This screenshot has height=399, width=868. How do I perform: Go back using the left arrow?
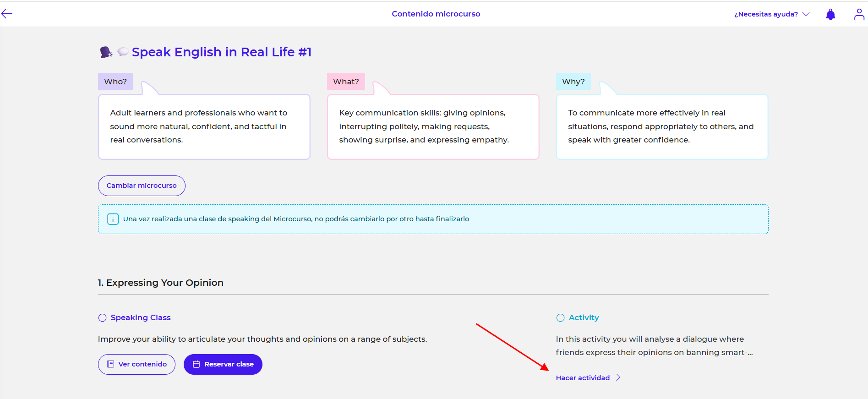tap(7, 14)
